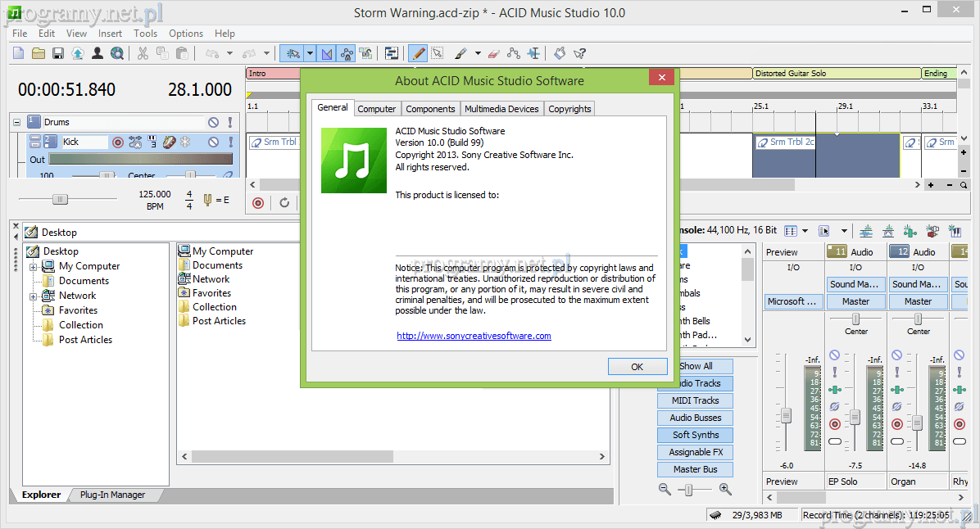Expand My Computer in folder tree

(34, 266)
